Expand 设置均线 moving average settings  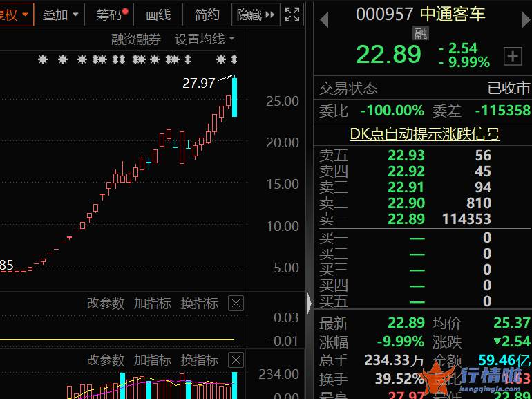[205, 39]
